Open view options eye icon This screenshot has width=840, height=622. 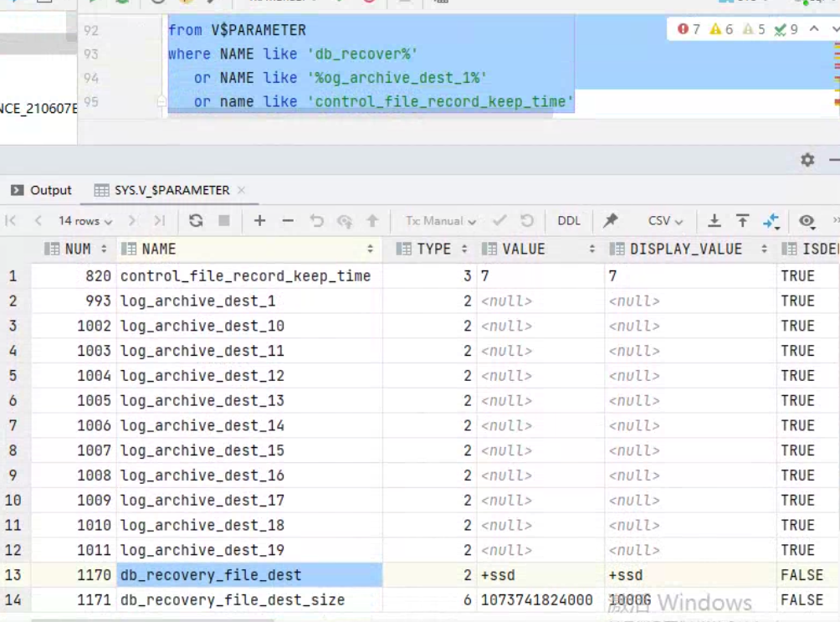click(x=807, y=222)
